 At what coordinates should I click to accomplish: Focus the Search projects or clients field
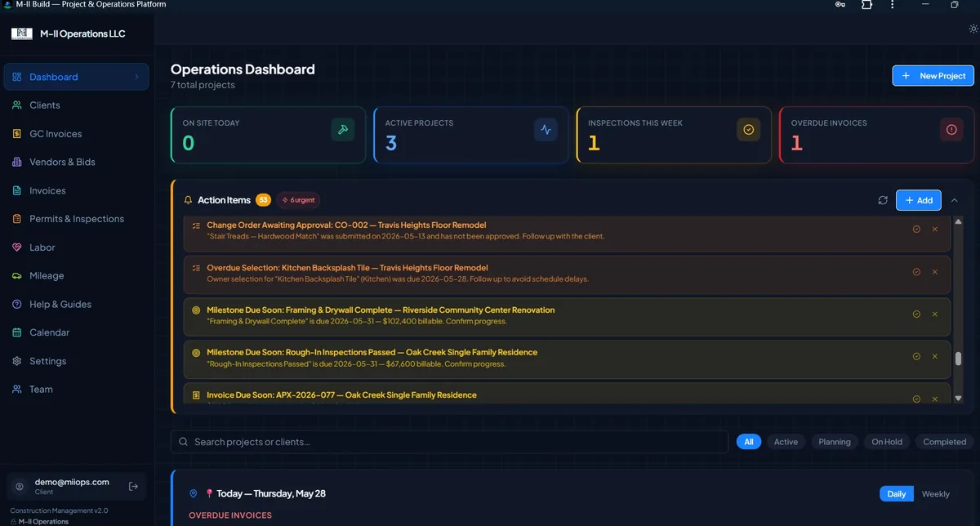pyautogui.click(x=449, y=442)
